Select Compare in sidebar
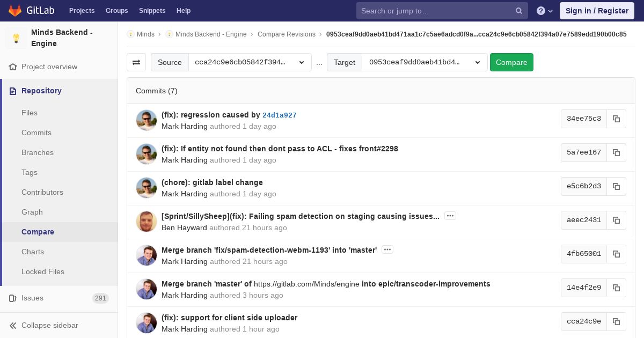Viewport: 644px width, 338px height. (38, 232)
